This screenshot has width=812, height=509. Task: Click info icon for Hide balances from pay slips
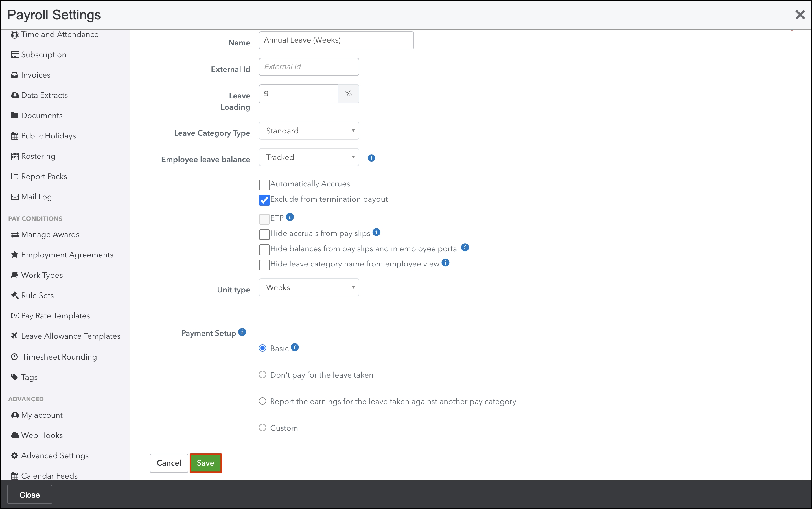465,247
